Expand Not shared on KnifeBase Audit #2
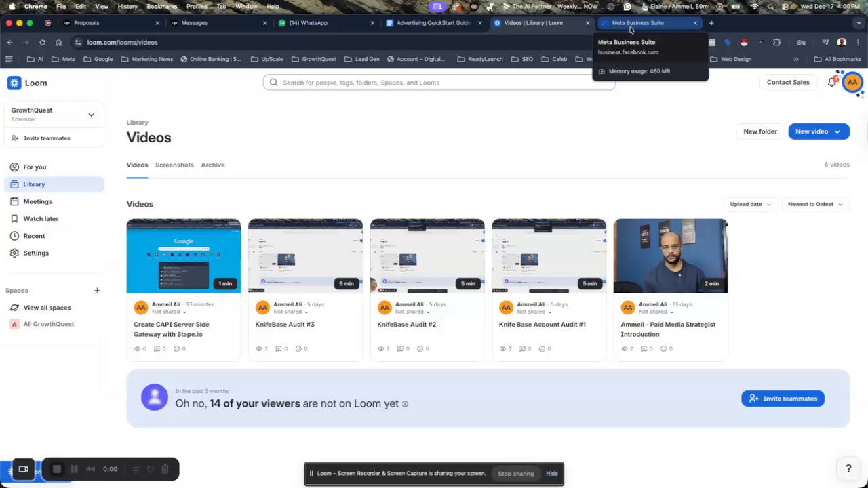868x488 pixels. click(x=413, y=312)
